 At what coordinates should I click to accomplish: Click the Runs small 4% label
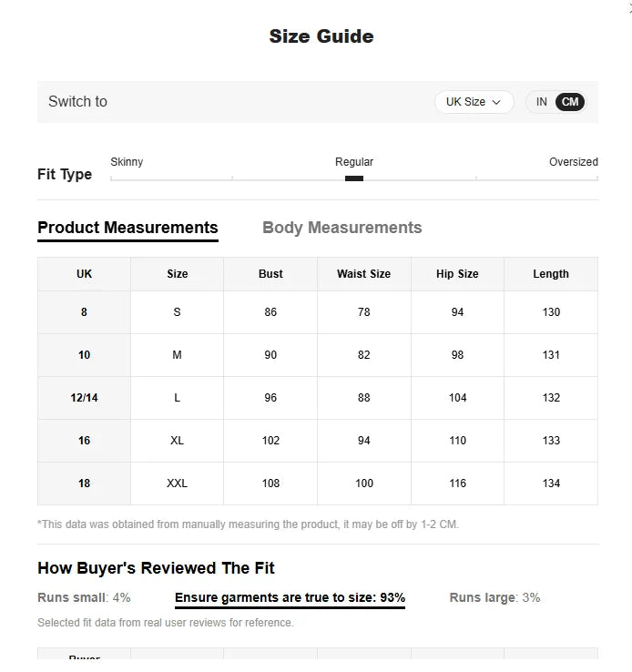tap(84, 597)
